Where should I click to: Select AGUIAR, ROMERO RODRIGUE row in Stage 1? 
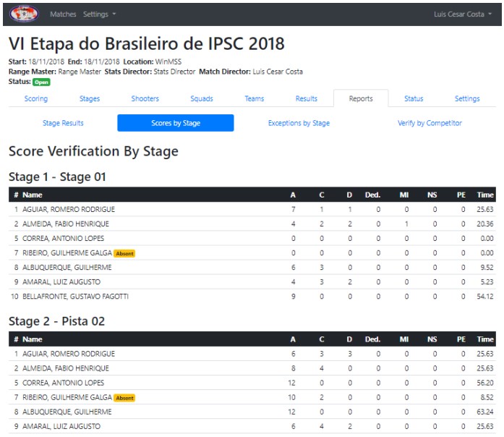click(x=252, y=209)
